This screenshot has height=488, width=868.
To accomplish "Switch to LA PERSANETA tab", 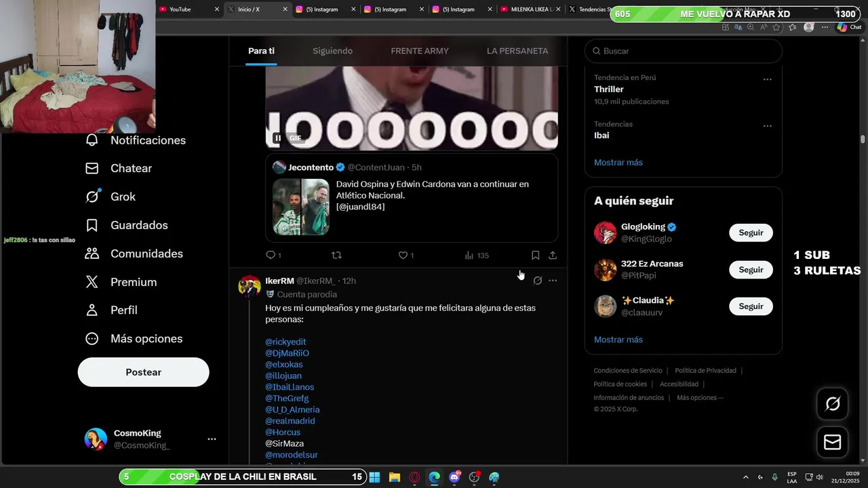I will (517, 51).
